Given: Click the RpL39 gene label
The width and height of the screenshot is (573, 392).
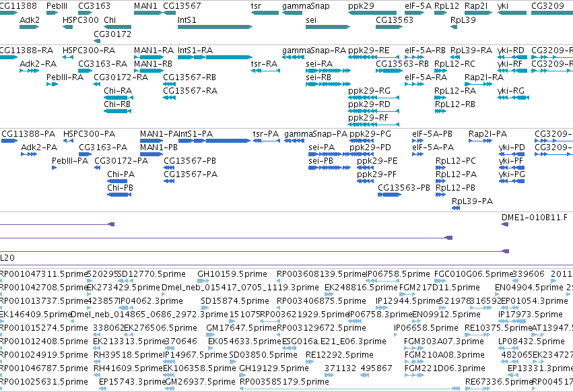Looking at the screenshot, I should (463, 20).
